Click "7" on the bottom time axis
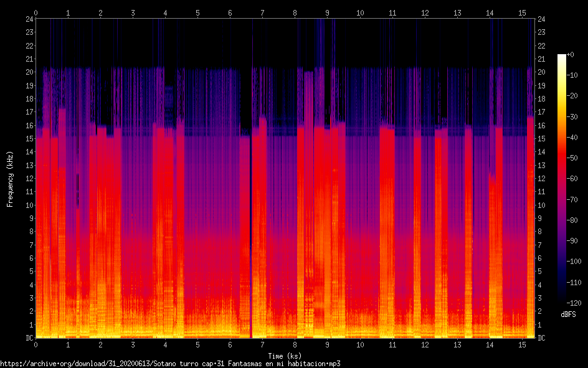Image resolution: width=588 pixels, height=368 pixels. 262,345
